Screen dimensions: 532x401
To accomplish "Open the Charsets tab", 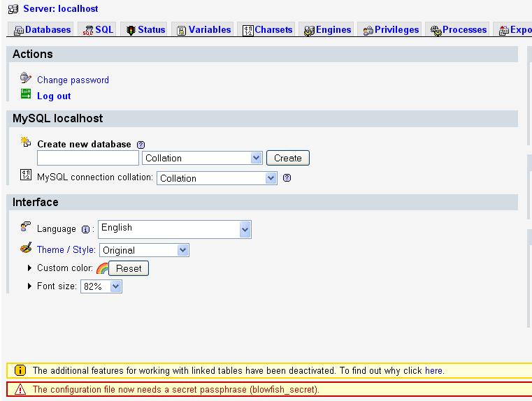I will click(x=267, y=29).
